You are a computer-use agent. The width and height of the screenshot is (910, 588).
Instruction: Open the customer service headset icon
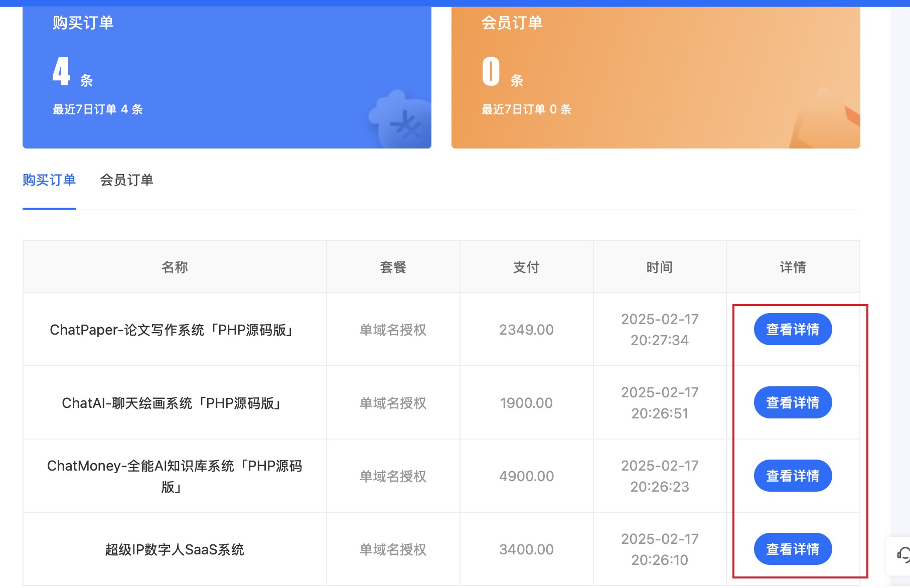[x=903, y=555]
